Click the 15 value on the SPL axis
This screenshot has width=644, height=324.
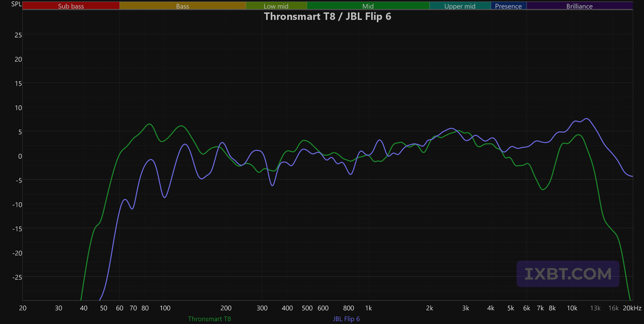click(x=18, y=83)
